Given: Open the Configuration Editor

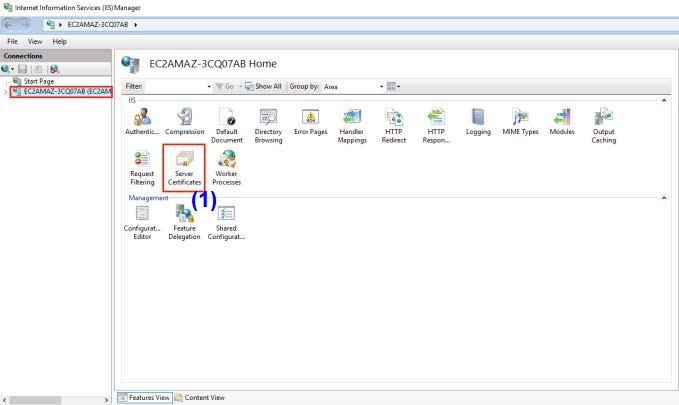Looking at the screenshot, I should point(142,223).
